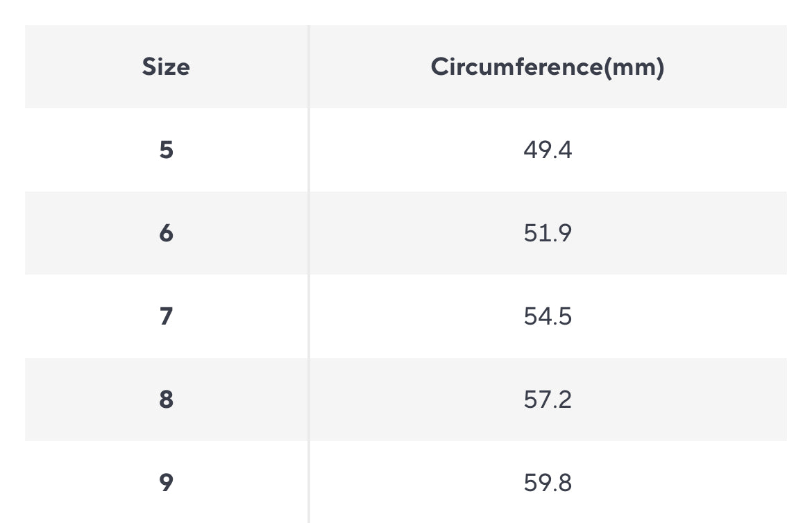Click the 57.2 circumference value

coord(548,400)
